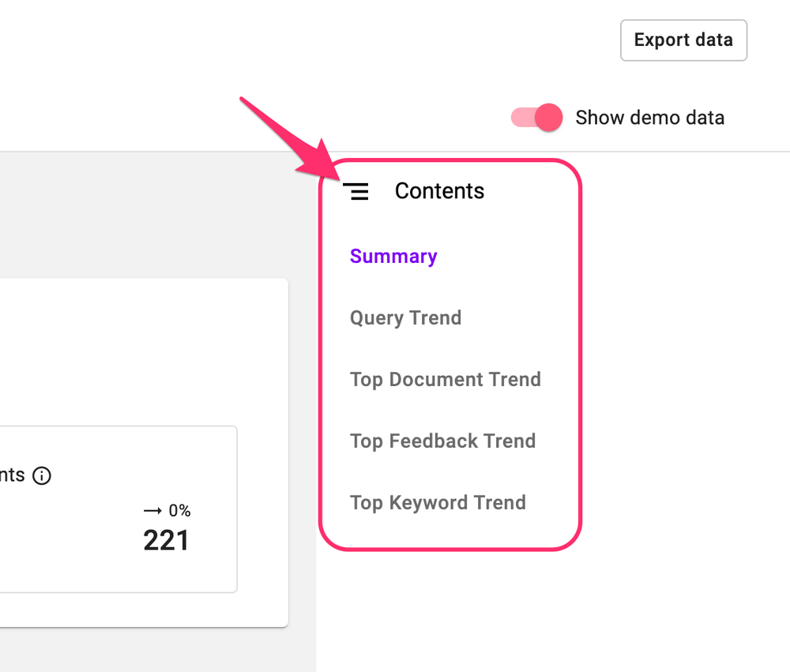Click the info icon beside the metric label
Viewport: 790px width, 672px height.
43,475
